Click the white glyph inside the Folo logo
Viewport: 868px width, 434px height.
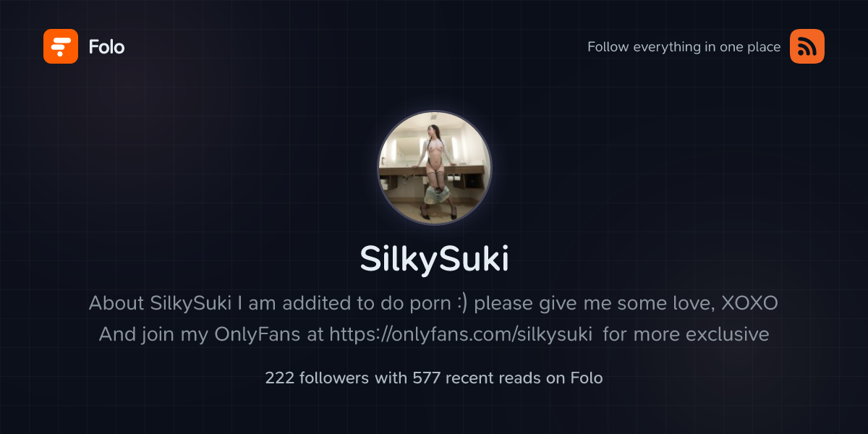click(x=61, y=46)
